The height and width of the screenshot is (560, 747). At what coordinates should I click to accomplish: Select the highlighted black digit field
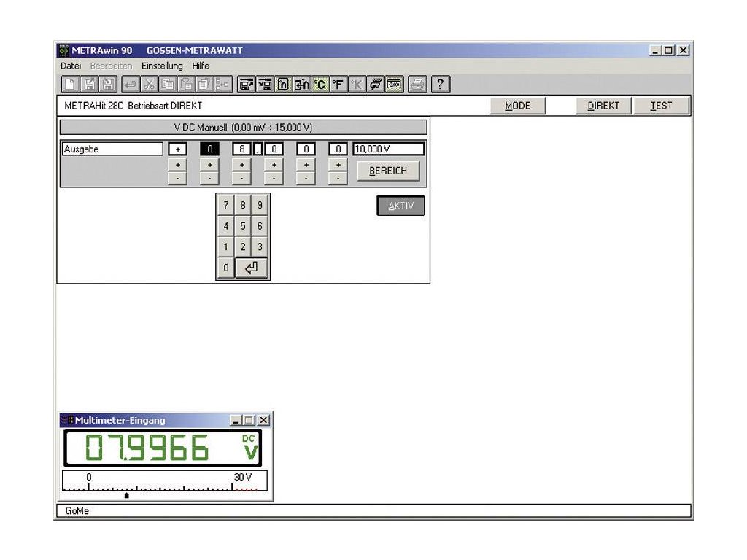[209, 149]
